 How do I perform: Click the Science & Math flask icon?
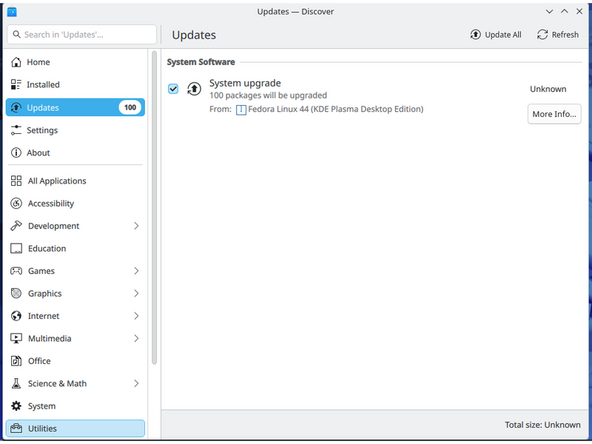16,384
